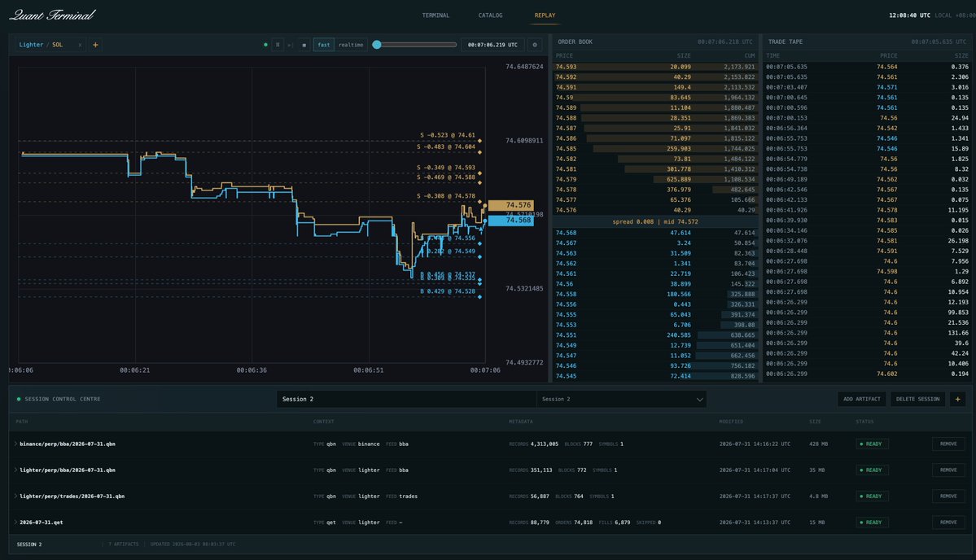The image size is (976, 560).
Task: Open the Session 2 dropdown
Action: [x=622, y=400]
